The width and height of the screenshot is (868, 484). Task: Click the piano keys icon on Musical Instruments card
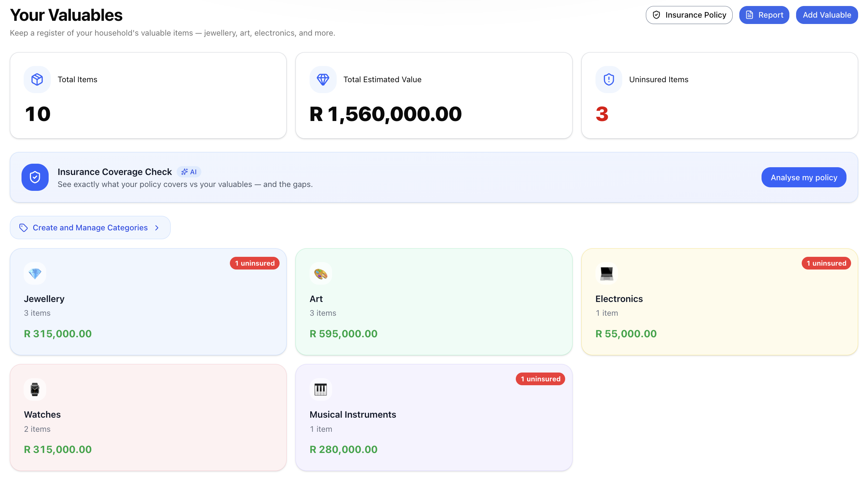(321, 389)
